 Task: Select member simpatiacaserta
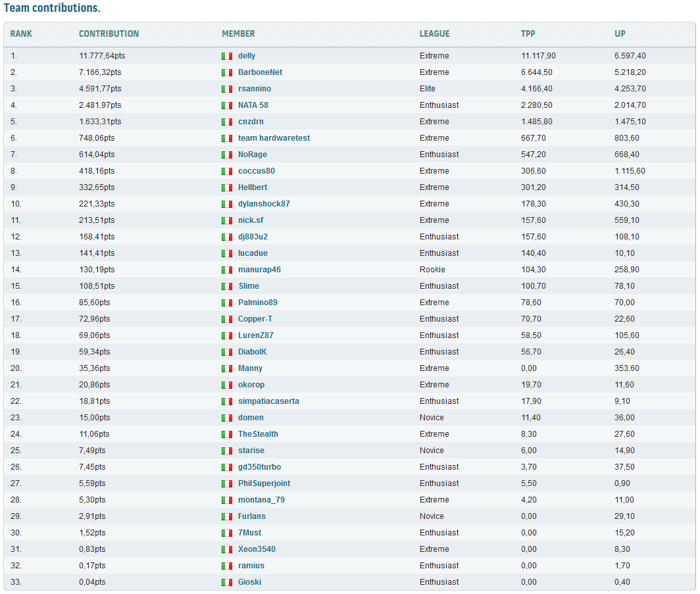[x=268, y=401]
